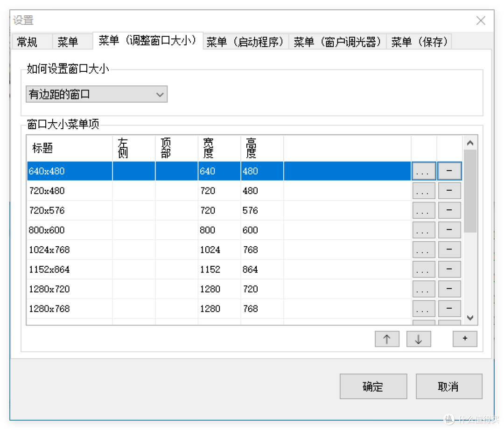Click the list's vertical scrollbar thumb
504x430 pixels.
[470, 191]
